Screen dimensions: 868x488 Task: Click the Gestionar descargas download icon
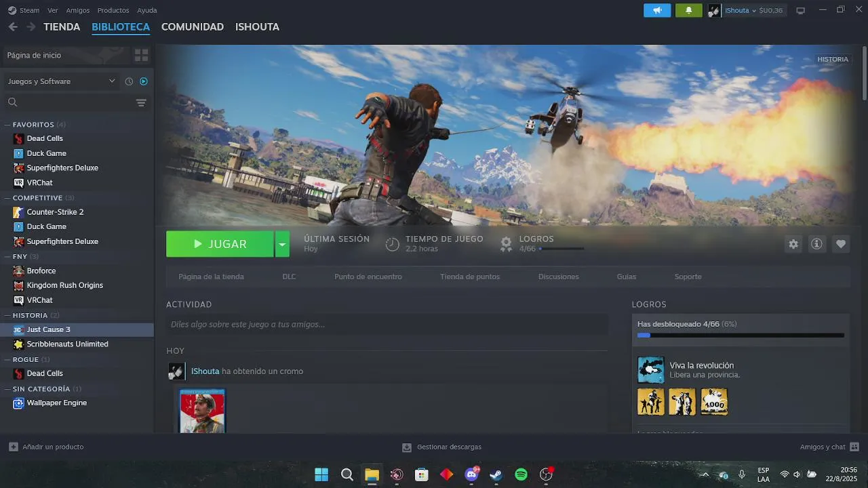point(407,447)
